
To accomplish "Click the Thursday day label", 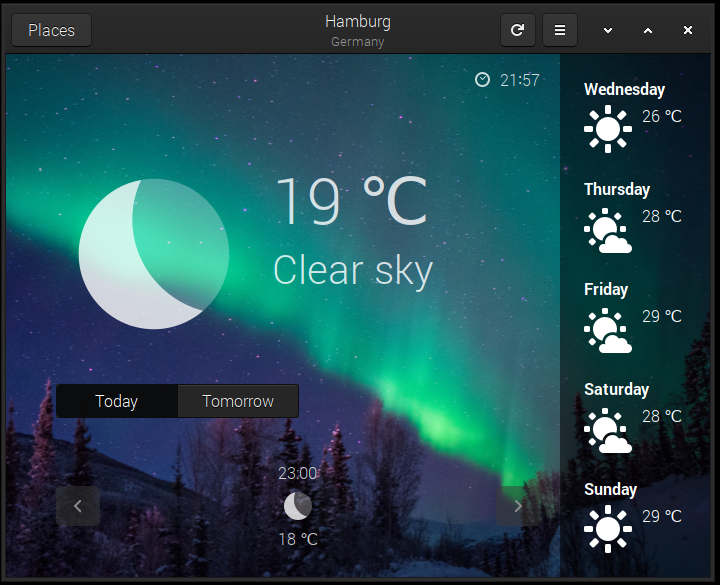I will [x=617, y=190].
